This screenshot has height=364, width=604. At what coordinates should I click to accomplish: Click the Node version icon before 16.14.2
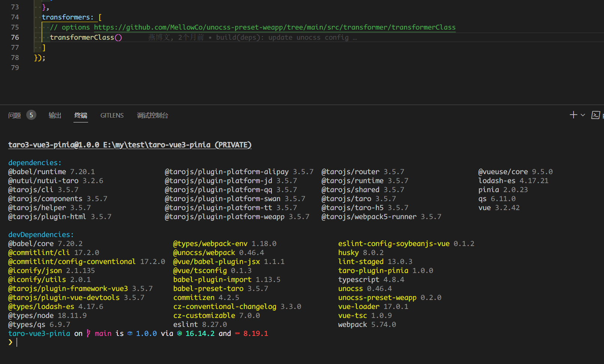tap(179, 333)
